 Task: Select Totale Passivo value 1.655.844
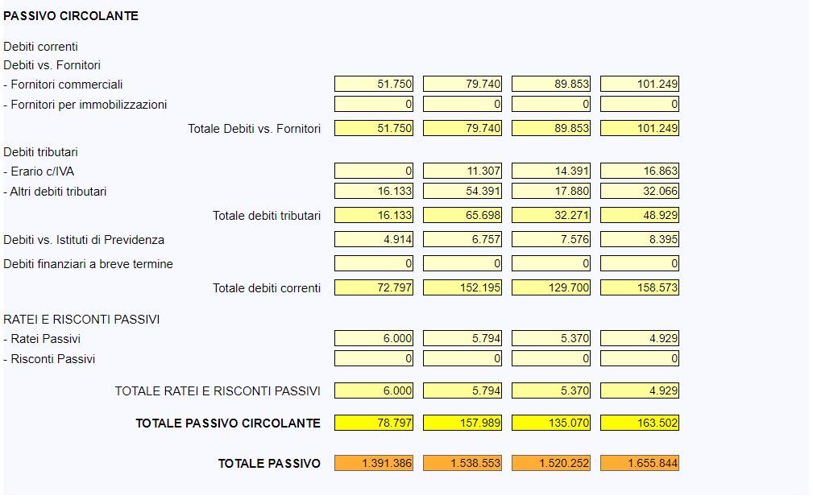pyautogui.click(x=640, y=463)
